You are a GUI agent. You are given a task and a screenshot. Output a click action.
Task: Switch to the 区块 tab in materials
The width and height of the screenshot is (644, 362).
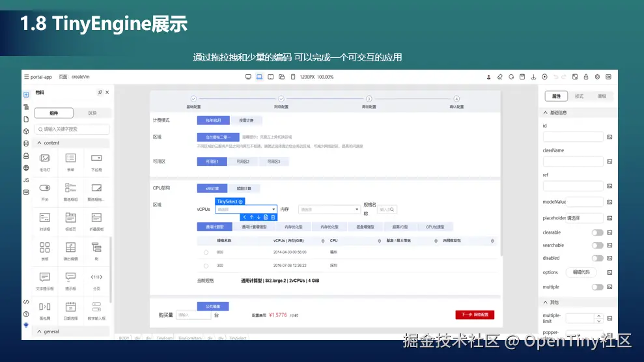coord(92,113)
